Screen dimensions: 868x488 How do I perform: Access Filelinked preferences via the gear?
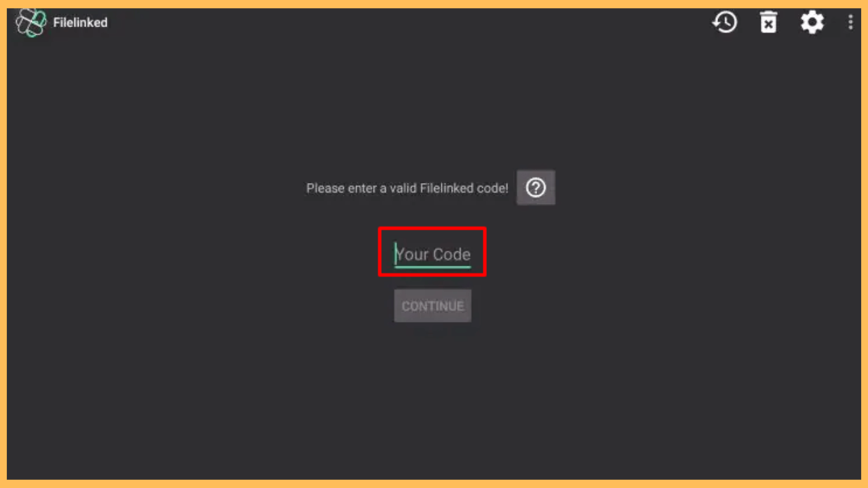pos(812,22)
